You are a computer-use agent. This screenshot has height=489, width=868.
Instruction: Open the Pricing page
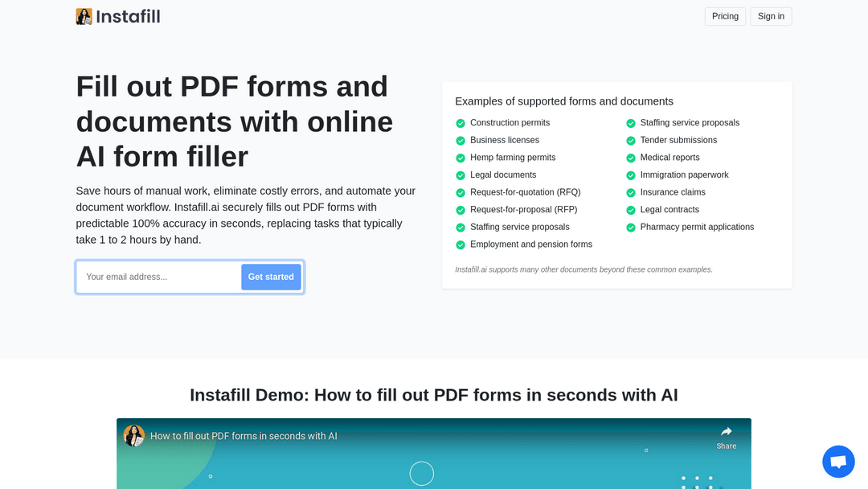(x=725, y=16)
